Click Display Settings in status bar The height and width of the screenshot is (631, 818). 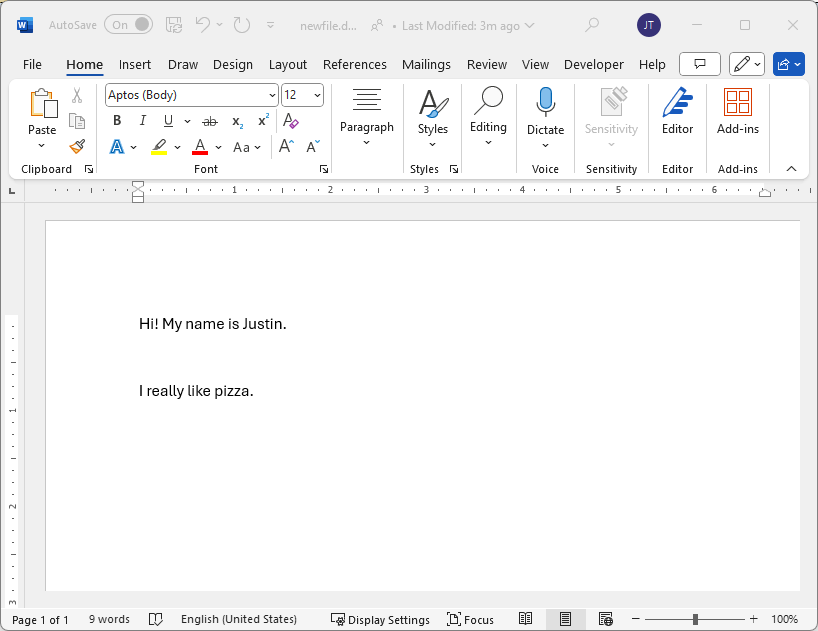[380, 619]
